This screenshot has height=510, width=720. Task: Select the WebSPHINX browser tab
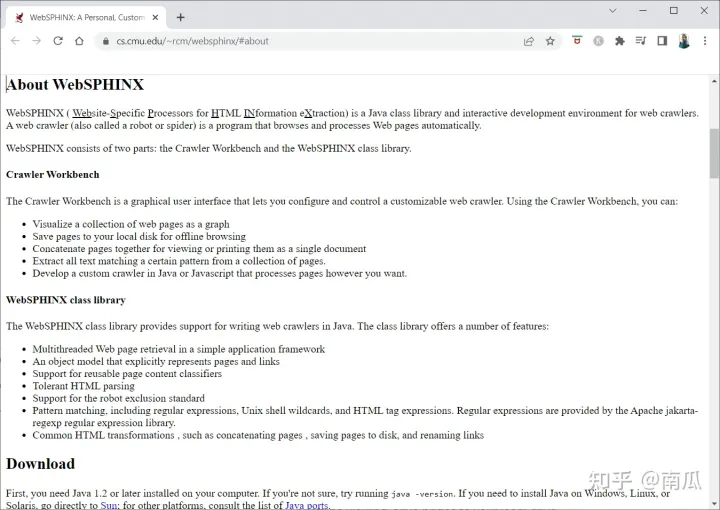coord(86,17)
